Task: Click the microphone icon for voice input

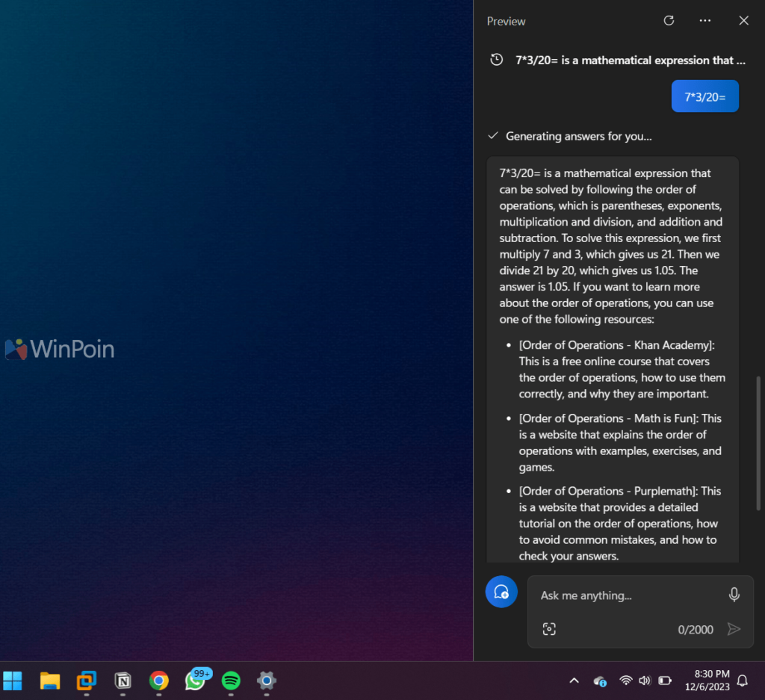Action: 734,595
